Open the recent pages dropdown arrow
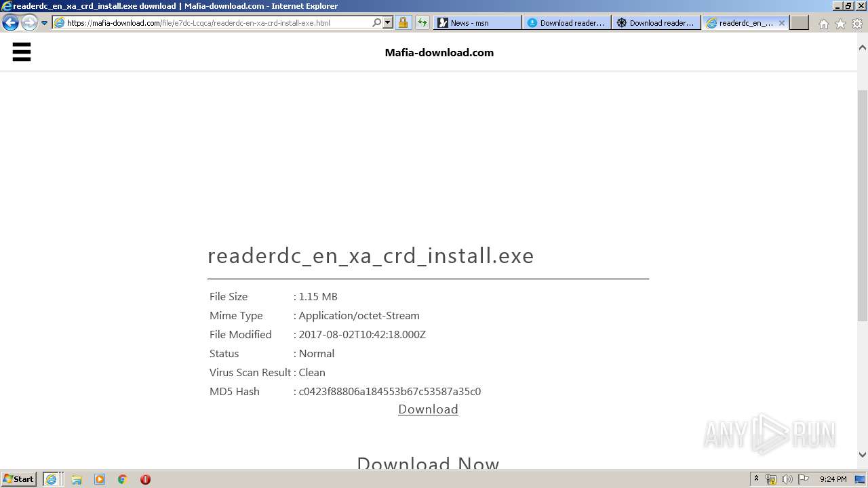868x488 pixels. (x=44, y=22)
